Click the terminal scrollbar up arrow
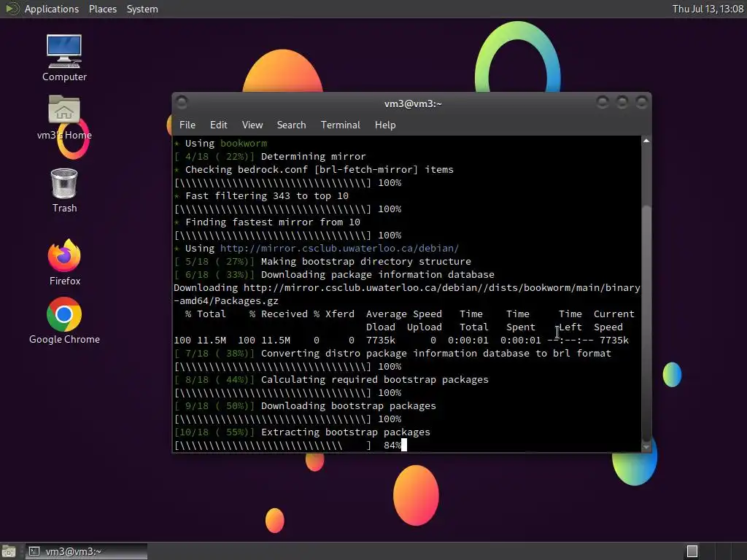Image resolution: width=747 pixels, height=560 pixels. [646, 141]
